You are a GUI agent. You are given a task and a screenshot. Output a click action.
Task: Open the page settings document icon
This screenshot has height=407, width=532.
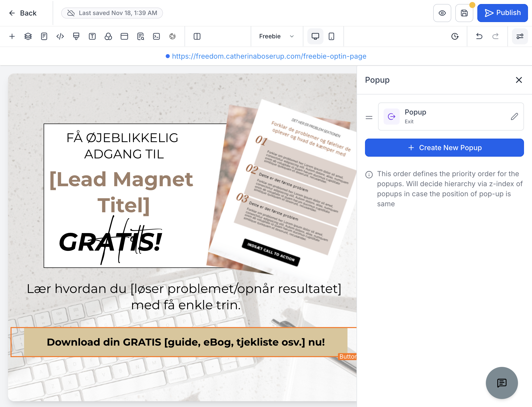click(x=44, y=36)
